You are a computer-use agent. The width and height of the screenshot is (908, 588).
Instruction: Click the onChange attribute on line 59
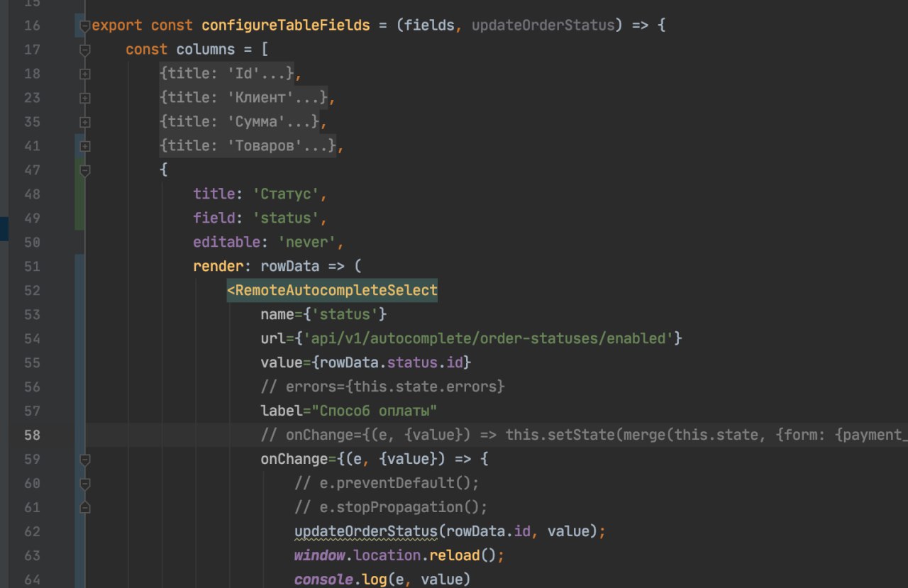click(294, 460)
